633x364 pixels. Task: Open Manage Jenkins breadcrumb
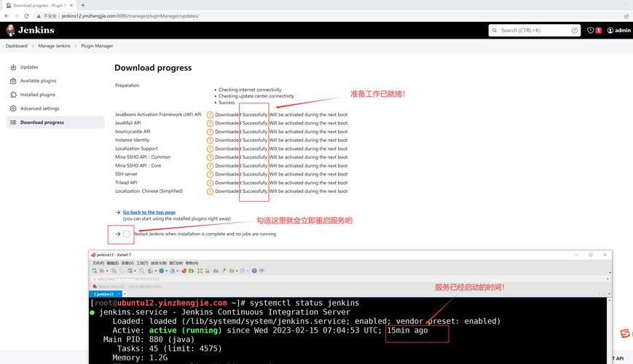point(54,46)
